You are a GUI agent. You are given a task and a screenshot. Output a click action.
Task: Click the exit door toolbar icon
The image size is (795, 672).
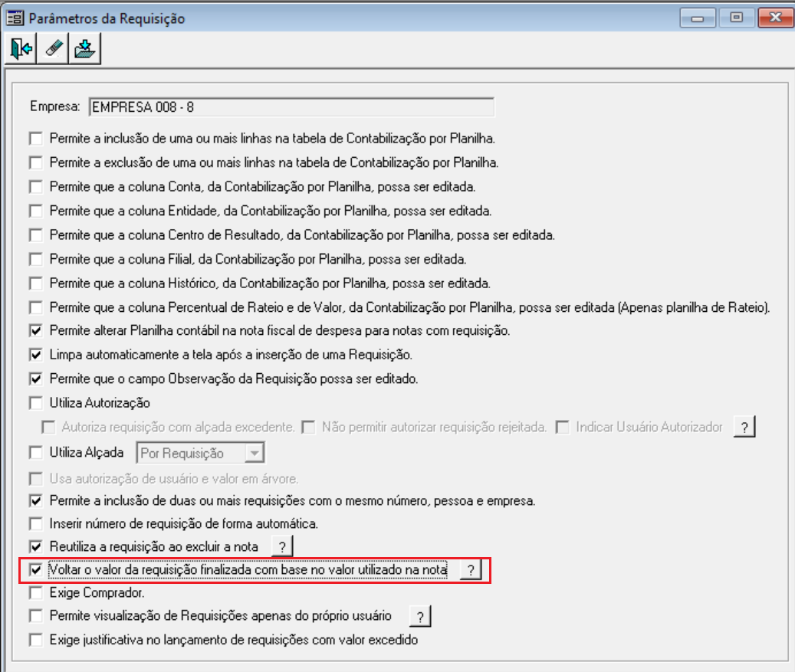click(21, 48)
